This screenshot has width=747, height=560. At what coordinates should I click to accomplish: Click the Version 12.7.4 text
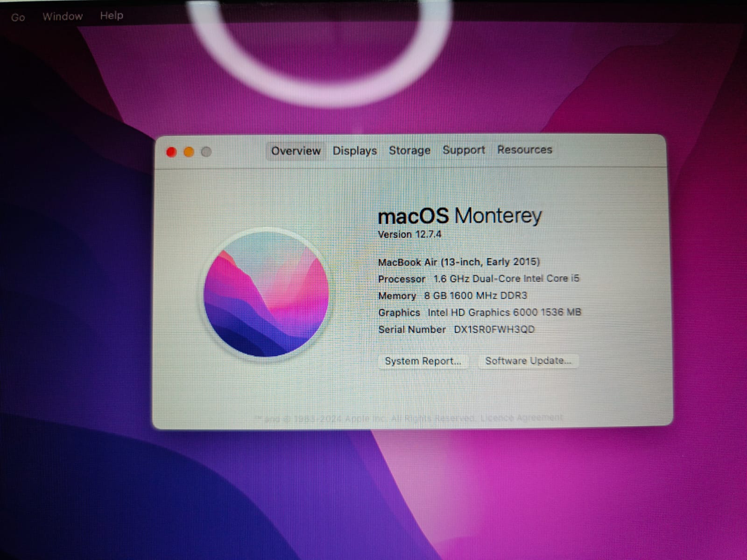tap(409, 234)
